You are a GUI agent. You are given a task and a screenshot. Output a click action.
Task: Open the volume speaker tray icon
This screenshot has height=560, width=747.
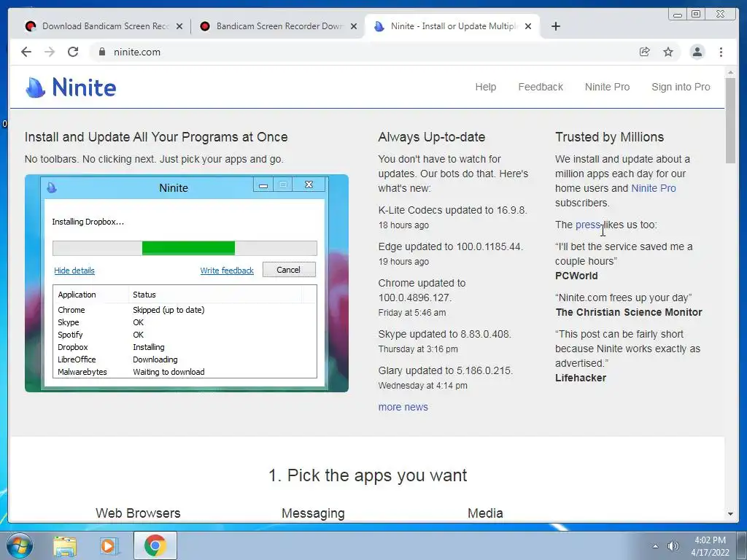[x=673, y=546]
